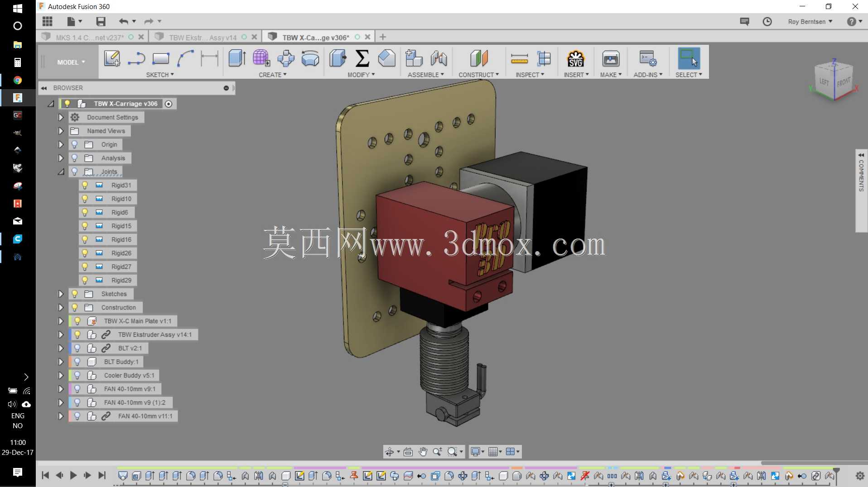Open the MODEL workspace dropdown
The image size is (868, 487).
click(x=71, y=62)
